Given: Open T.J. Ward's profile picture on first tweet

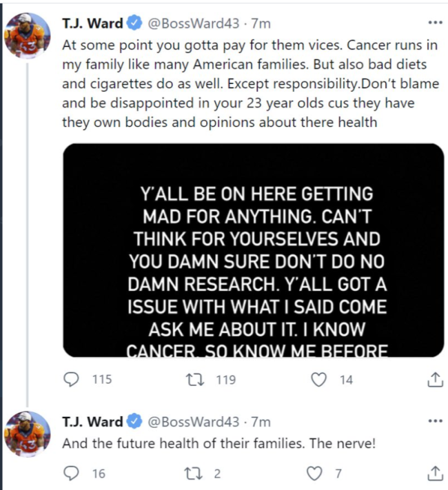Looking at the screenshot, I should pos(28,36).
